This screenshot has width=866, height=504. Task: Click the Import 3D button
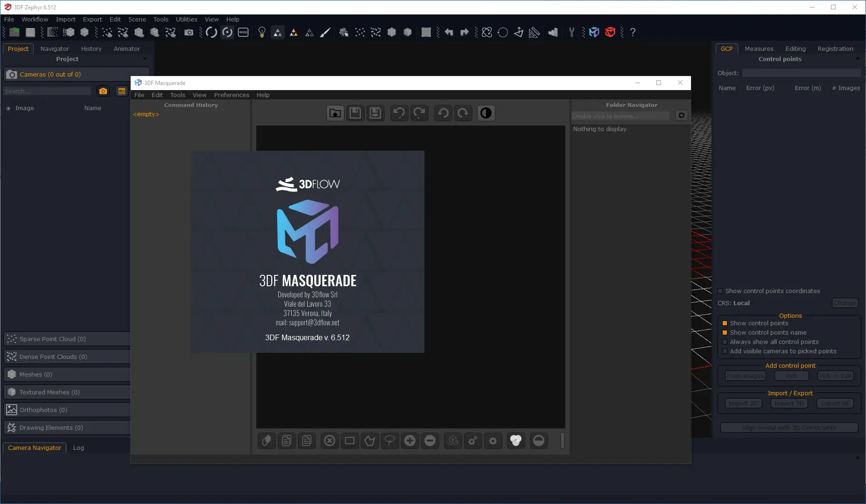click(789, 403)
